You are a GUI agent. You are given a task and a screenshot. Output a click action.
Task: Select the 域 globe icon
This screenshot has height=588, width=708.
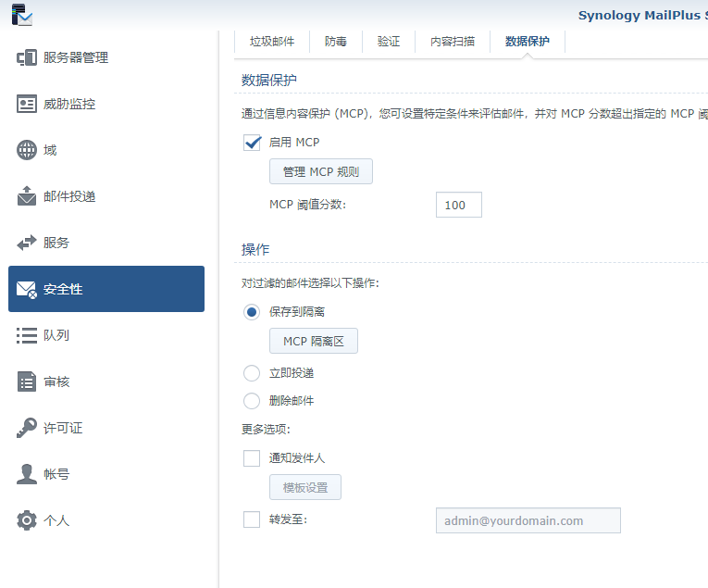[27, 150]
